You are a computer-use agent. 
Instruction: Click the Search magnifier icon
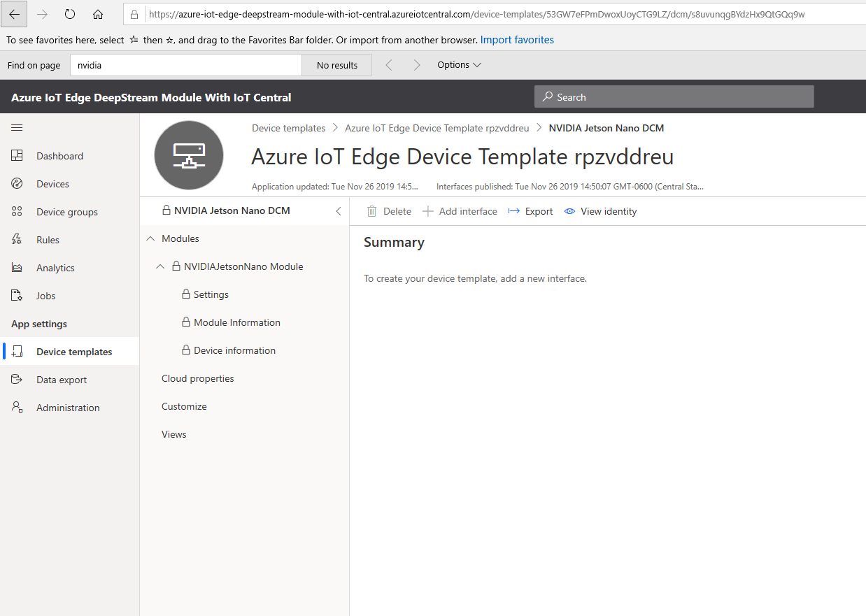[x=548, y=97]
